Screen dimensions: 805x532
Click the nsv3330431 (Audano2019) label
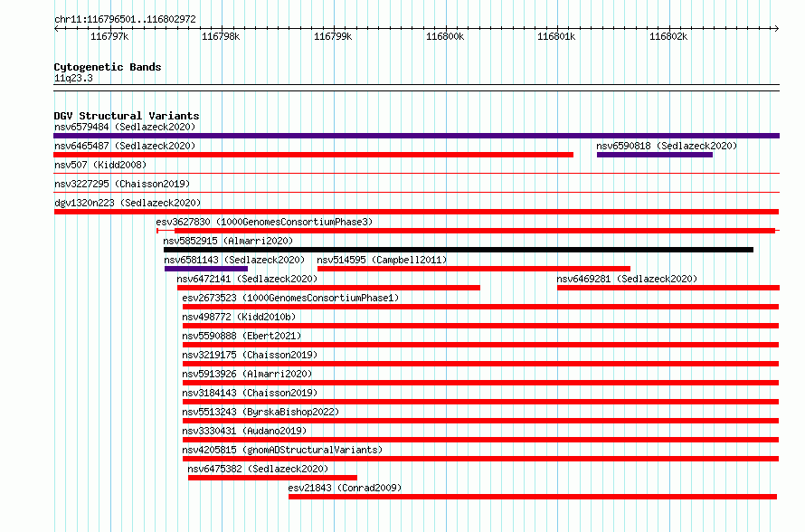[x=244, y=431]
